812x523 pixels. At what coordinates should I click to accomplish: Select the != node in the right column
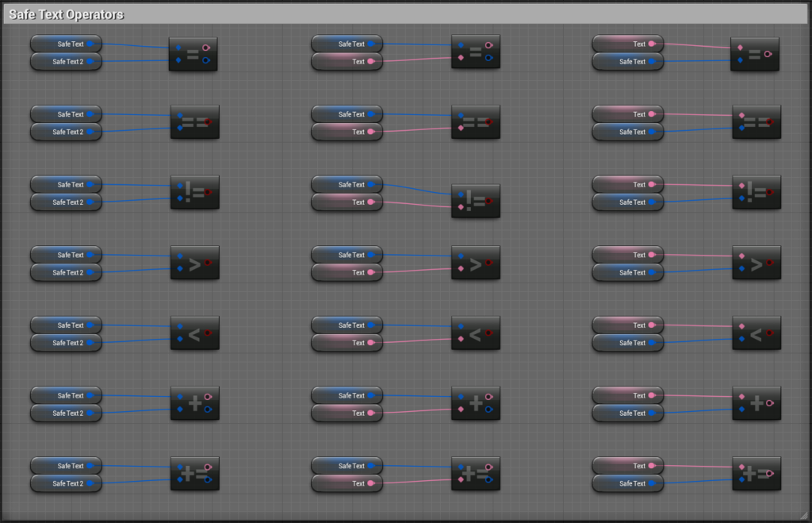tap(756, 193)
